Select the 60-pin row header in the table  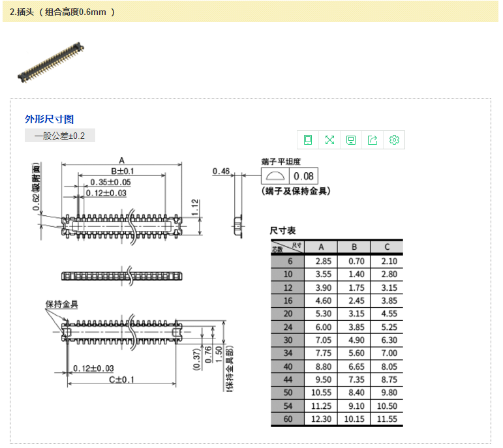pyautogui.click(x=288, y=419)
